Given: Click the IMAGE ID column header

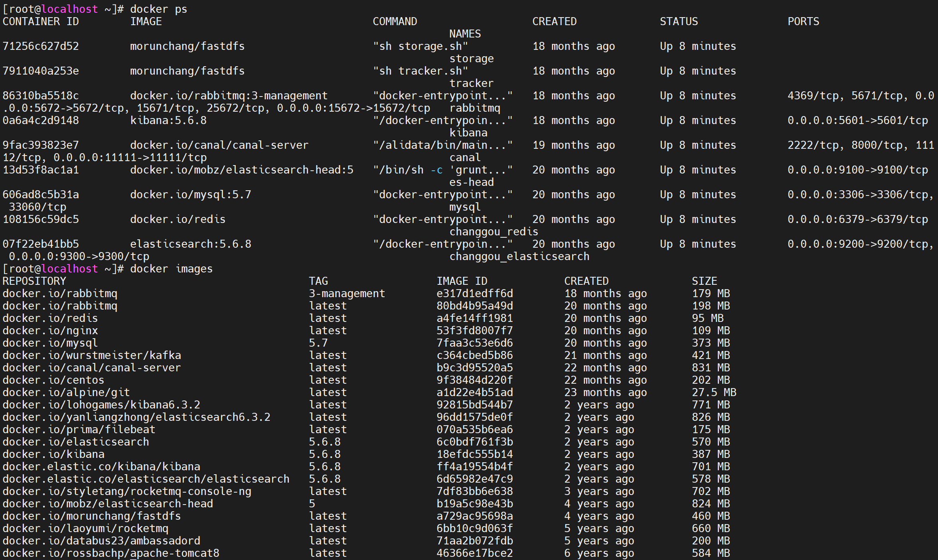Looking at the screenshot, I should [x=462, y=281].
